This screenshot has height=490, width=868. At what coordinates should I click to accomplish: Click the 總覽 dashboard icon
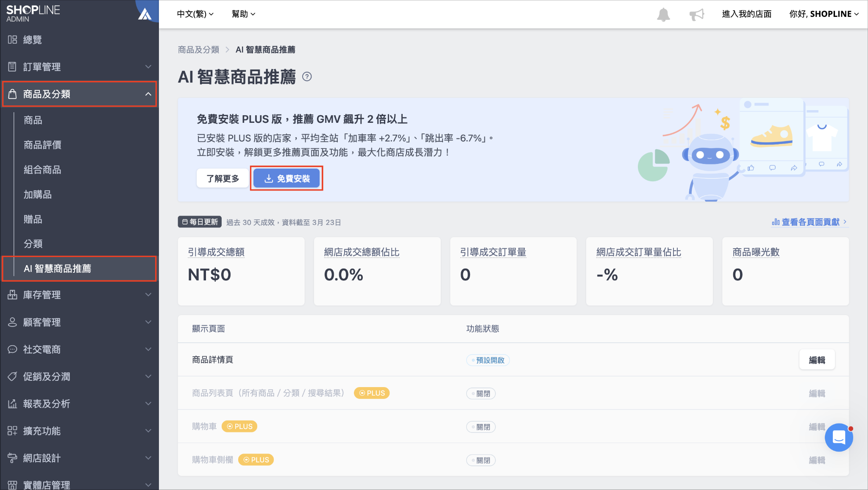point(12,39)
